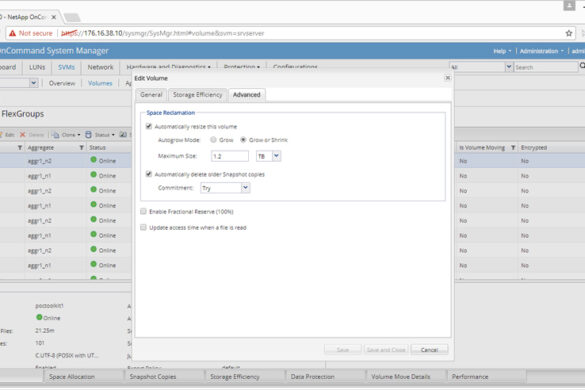This screenshot has width=585, height=390.
Task: Open the Space Allocation bottom tab
Action: click(83, 377)
